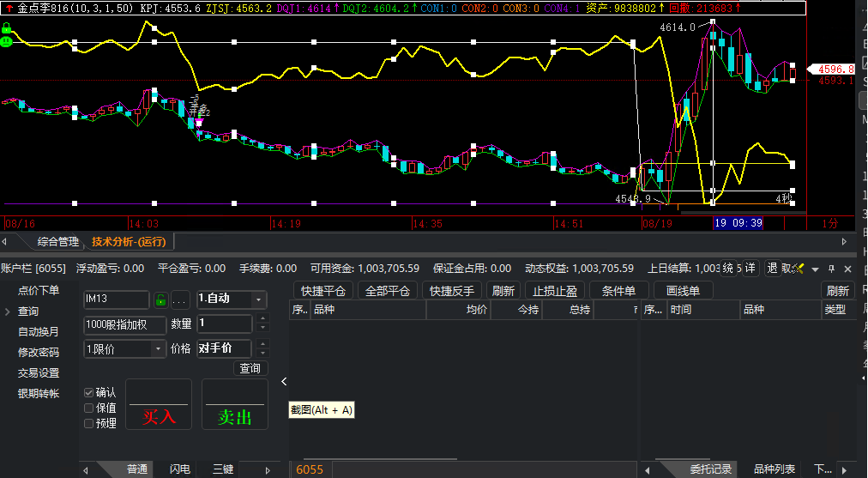This screenshot has width=868, height=478.
Task: Select account 6055 tab at bottom
Action: [x=310, y=469]
